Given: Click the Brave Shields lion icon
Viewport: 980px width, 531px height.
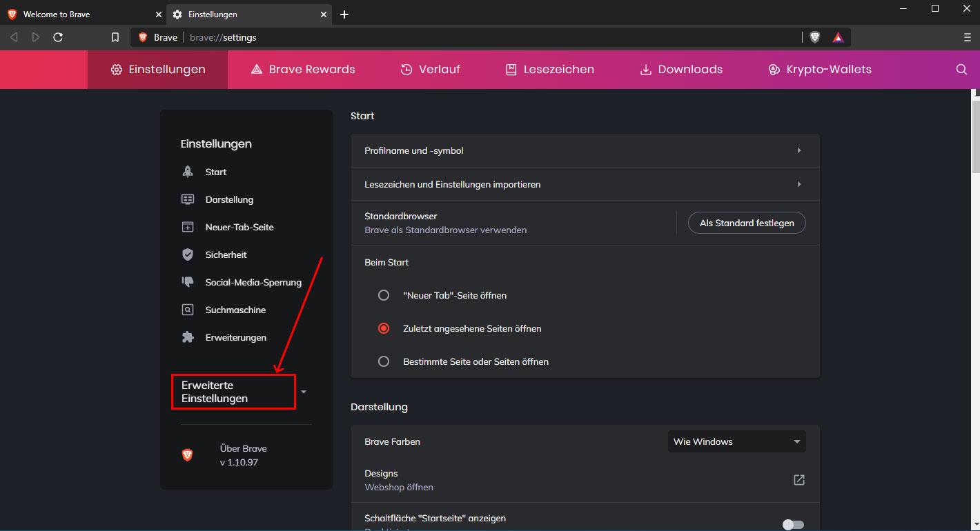Looking at the screenshot, I should pos(815,37).
